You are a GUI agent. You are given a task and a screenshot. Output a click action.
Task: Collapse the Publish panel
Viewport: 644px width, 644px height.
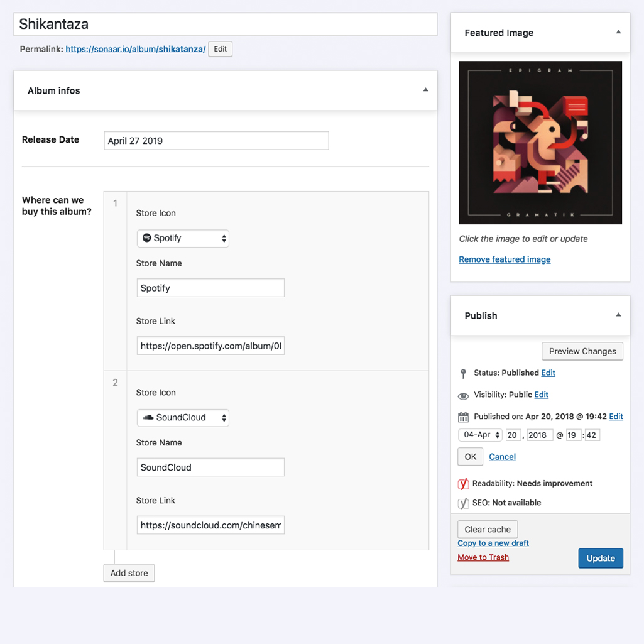[x=618, y=315]
